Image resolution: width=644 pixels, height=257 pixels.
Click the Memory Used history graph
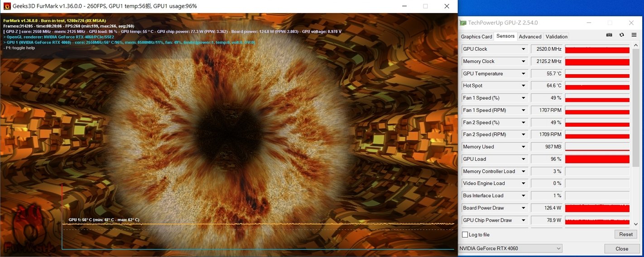coord(597,147)
